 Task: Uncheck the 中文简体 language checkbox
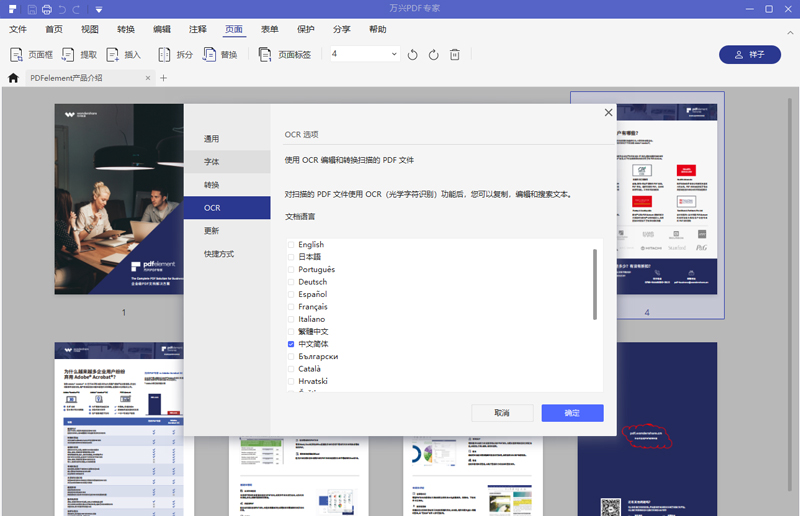(x=291, y=344)
